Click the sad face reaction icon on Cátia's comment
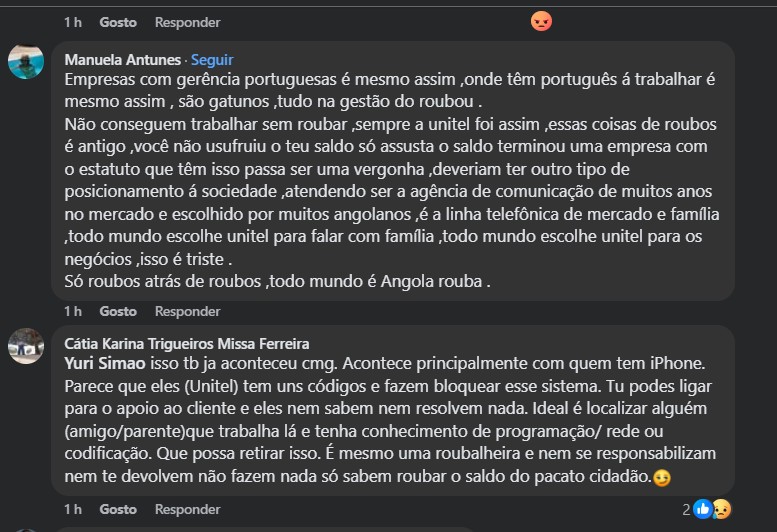 point(721,508)
